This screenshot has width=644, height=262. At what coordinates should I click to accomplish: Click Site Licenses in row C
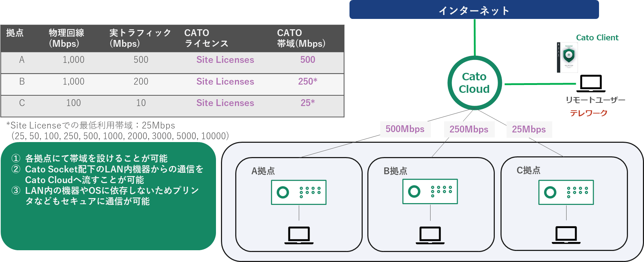click(225, 103)
